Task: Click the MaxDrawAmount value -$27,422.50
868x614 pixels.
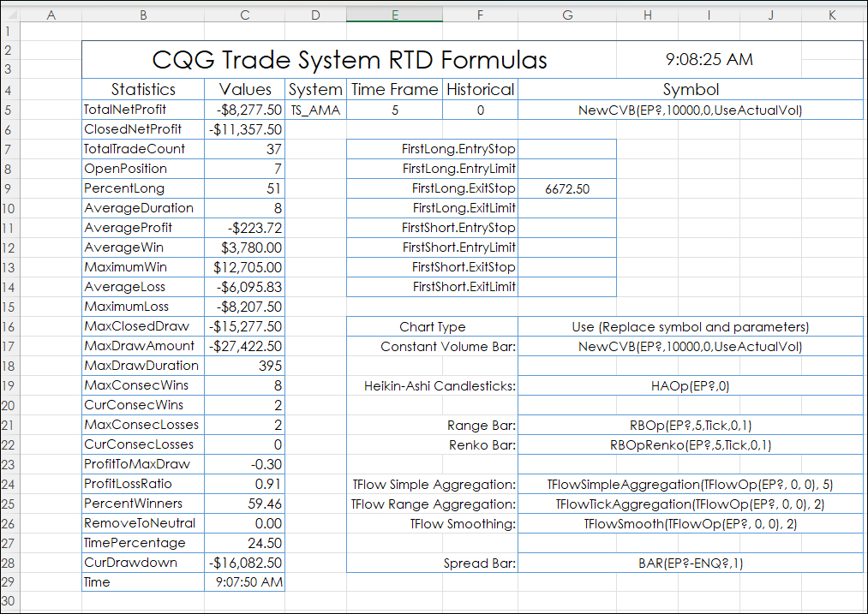Action: click(245, 346)
